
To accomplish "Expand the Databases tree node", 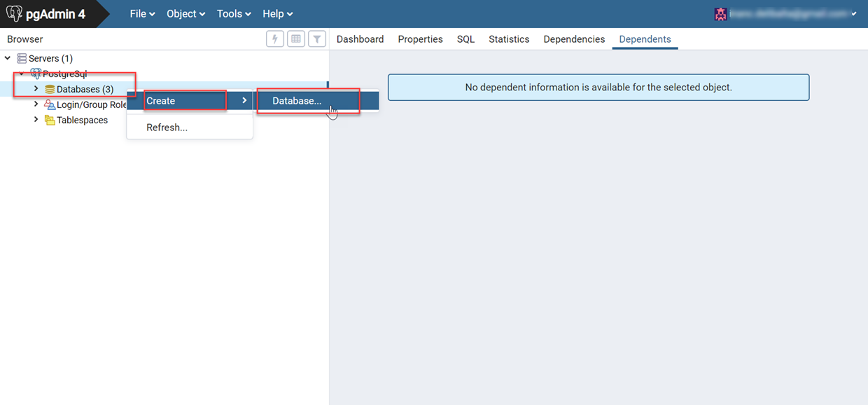I will pos(36,89).
